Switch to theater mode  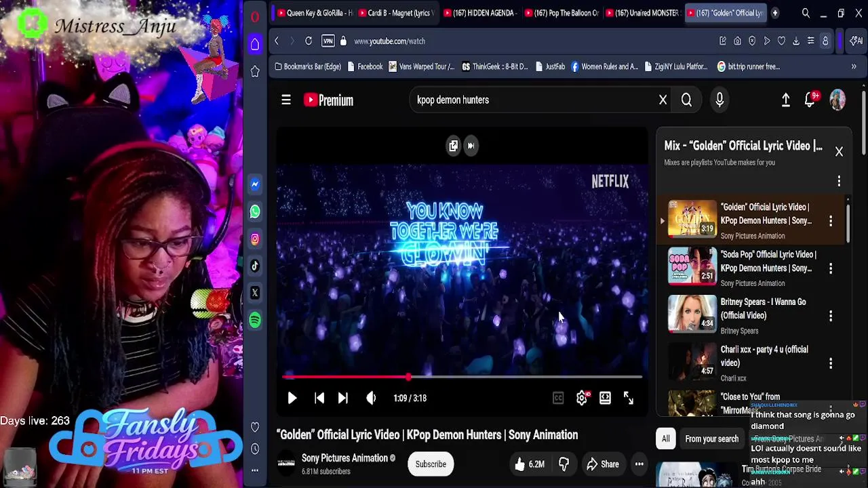[605, 399]
